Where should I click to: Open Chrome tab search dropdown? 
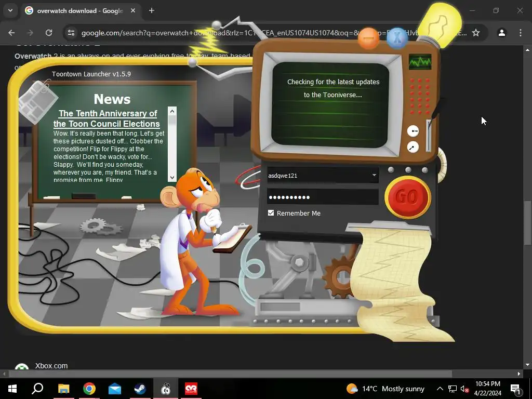[x=10, y=10]
